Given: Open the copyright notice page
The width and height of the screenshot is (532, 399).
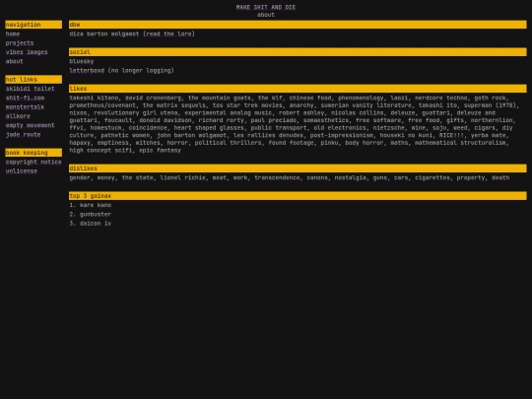Looking at the screenshot, I should pyautogui.click(x=33, y=163).
